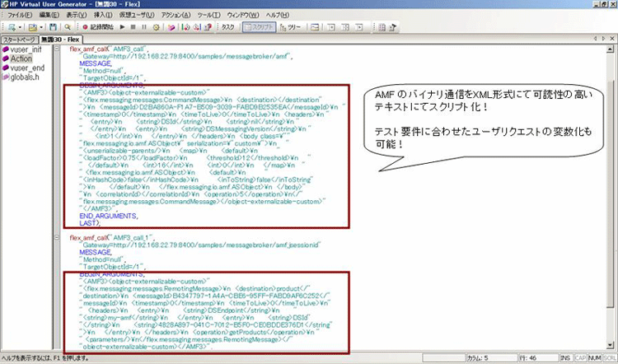Click the editor scrollbar down arrow
Viewport: 618px width, 364px height.
(x=611, y=345)
